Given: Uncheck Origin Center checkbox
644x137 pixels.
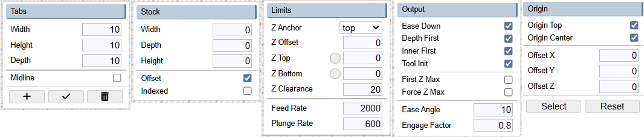Looking at the screenshot, I should click(x=634, y=38).
